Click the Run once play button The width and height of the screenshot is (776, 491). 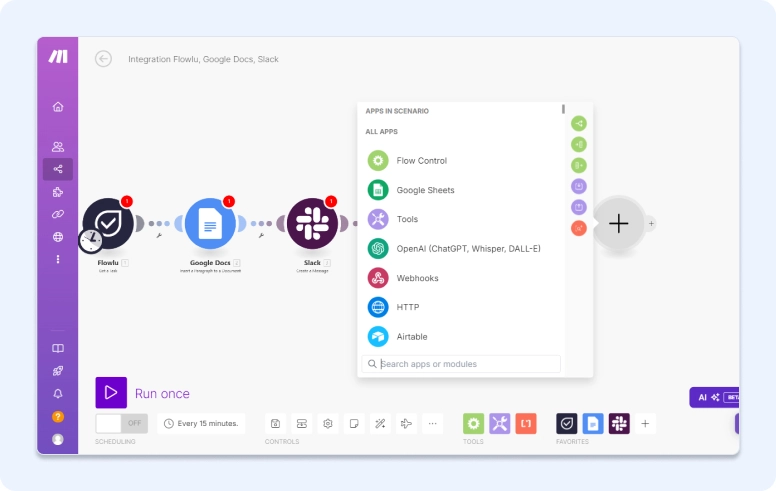pos(111,393)
